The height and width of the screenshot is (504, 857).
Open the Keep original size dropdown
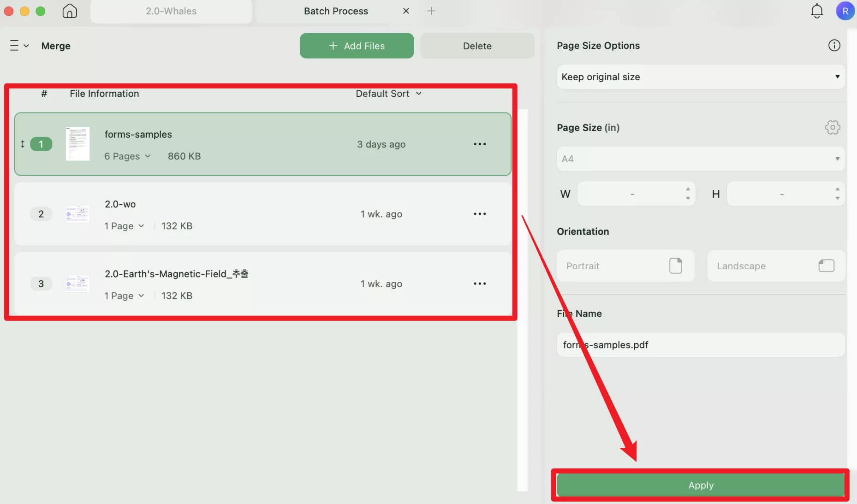tap(701, 77)
